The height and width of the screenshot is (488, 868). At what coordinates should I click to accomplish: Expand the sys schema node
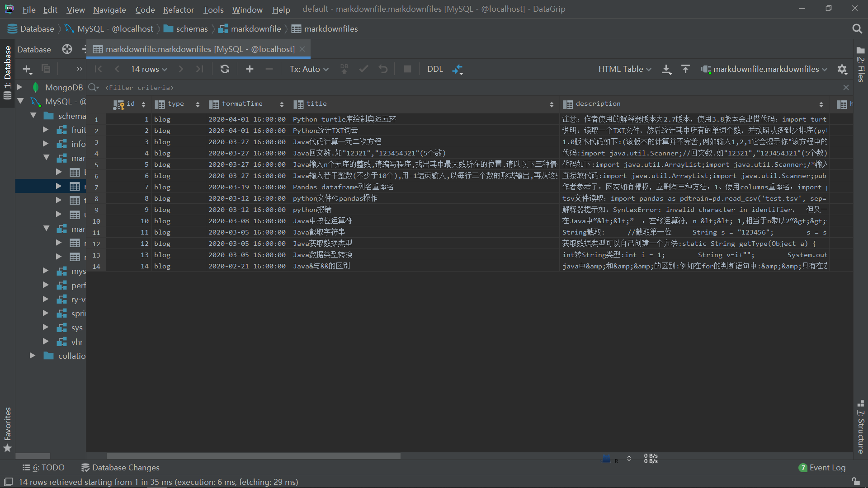coord(46,327)
